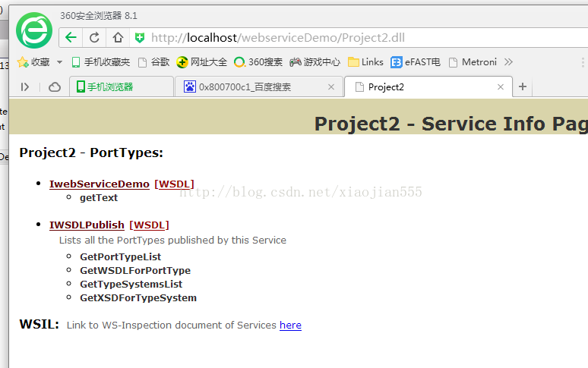Image resolution: width=588 pixels, height=368 pixels.
Task: Go to the browser home page icon
Action: point(118,37)
